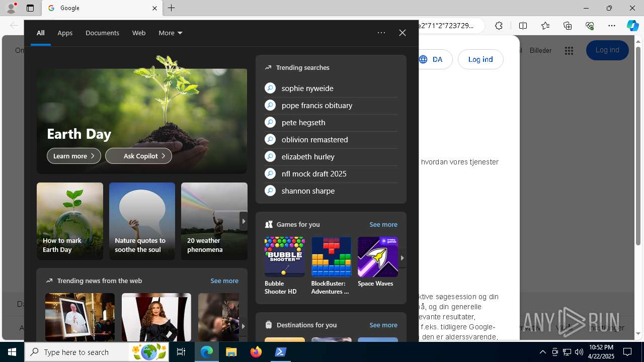Click Learn more on Earth Day
The width and height of the screenshot is (644, 362).
[x=74, y=156]
